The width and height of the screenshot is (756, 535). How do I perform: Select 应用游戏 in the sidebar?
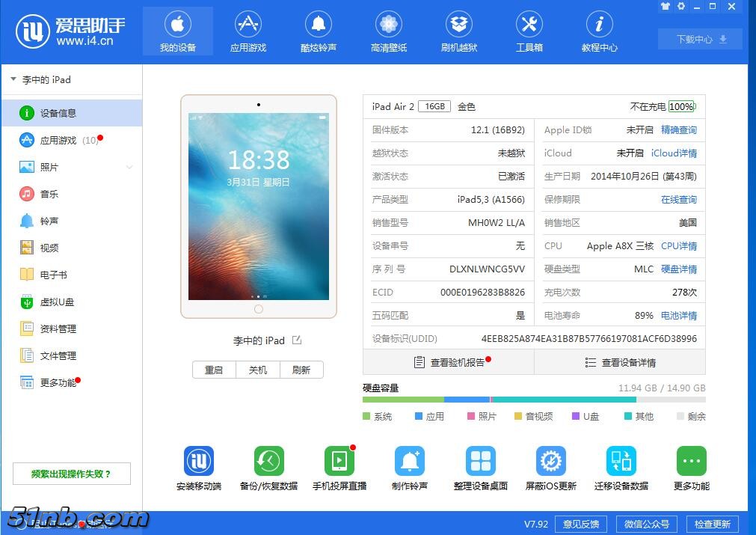pyautogui.click(x=58, y=140)
